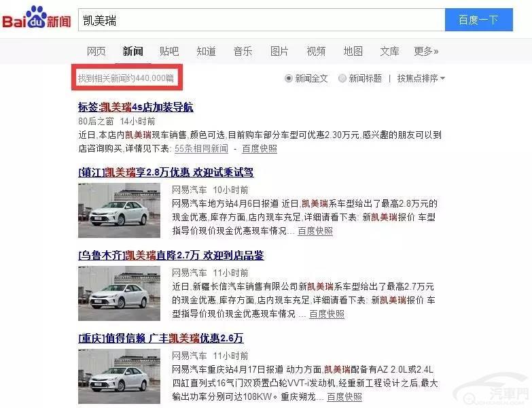532x408 pixels.
Task: Open the 按焦点排序 sort dropdown
Action: [x=421, y=78]
